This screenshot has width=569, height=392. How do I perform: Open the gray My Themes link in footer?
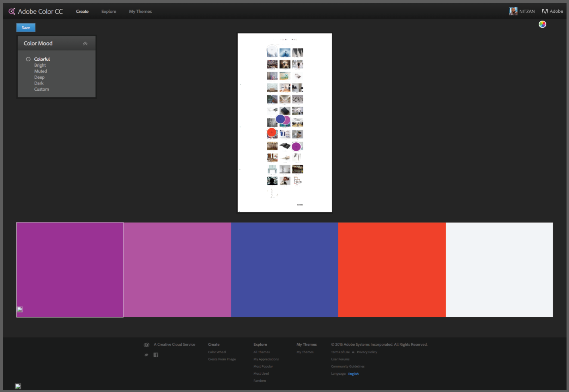(305, 352)
